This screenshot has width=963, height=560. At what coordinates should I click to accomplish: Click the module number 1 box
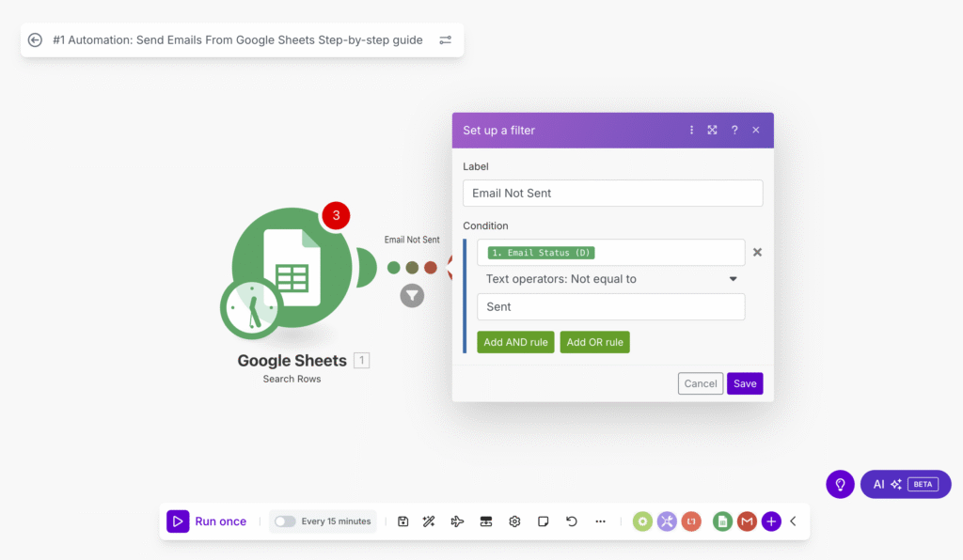pyautogui.click(x=362, y=360)
